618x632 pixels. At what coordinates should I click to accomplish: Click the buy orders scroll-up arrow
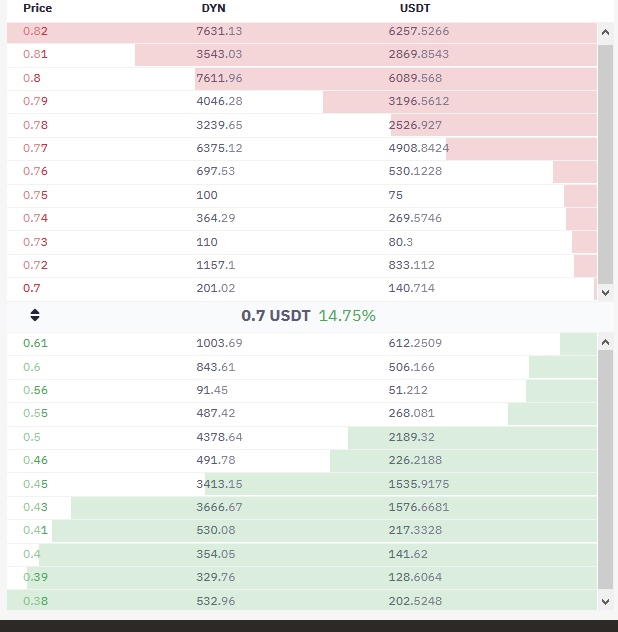click(605, 342)
